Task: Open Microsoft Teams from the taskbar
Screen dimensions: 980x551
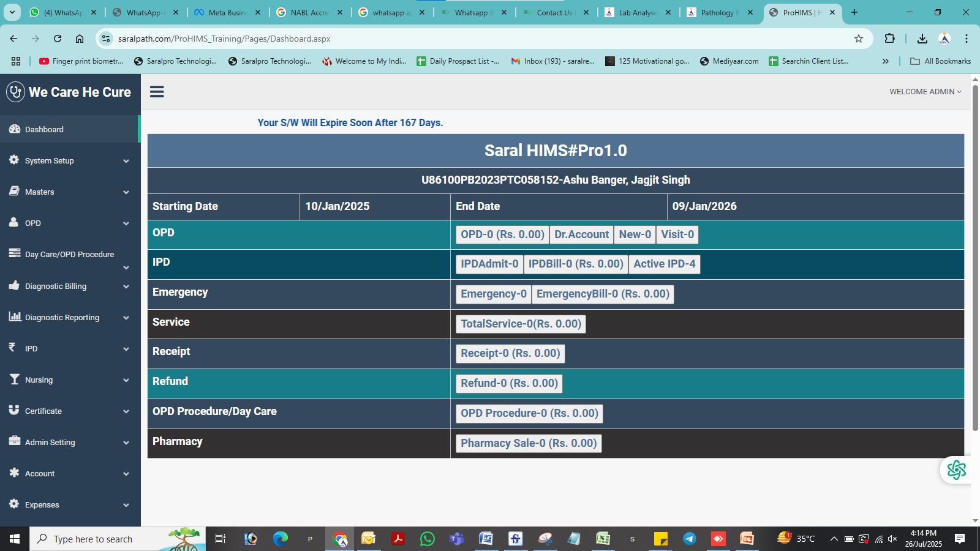Action: coord(456,539)
